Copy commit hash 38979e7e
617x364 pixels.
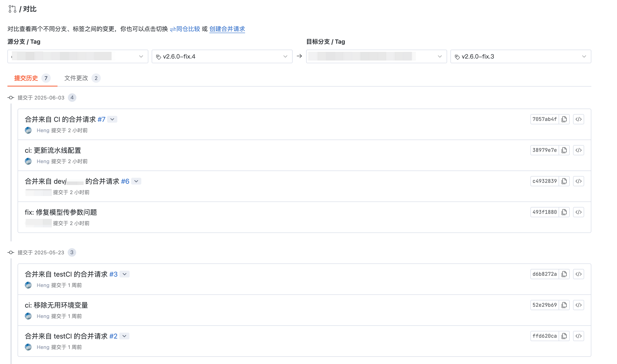point(564,150)
